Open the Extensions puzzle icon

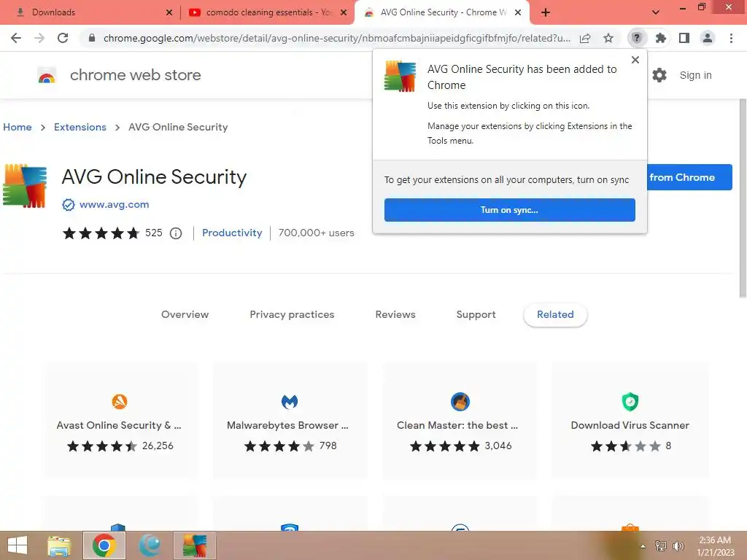tap(661, 38)
